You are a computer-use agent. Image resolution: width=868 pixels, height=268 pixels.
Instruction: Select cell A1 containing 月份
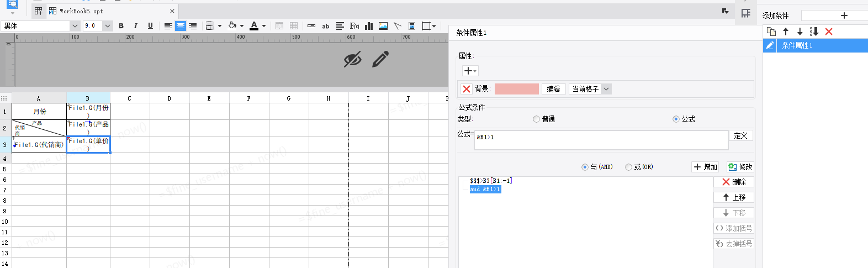click(x=39, y=112)
